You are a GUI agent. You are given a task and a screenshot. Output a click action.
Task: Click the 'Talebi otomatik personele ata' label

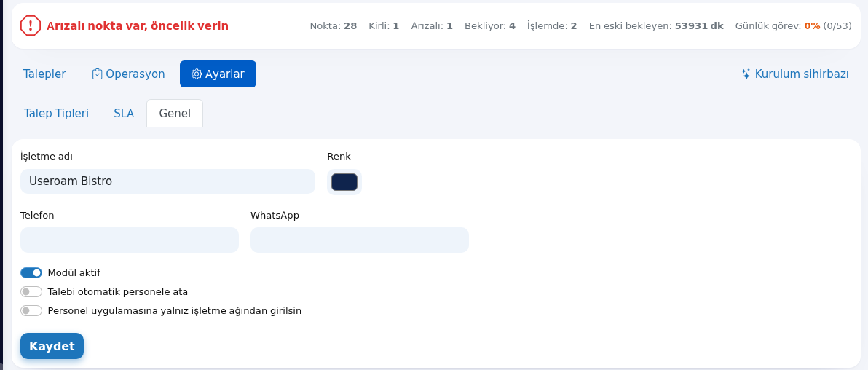[118, 292]
